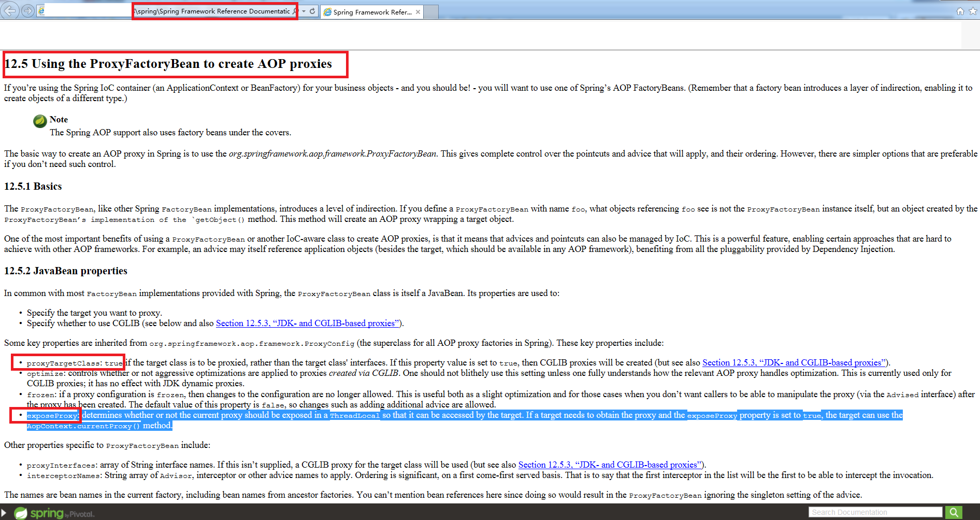Click the IE page icon in address bar
Screen dimensions: 980x520
pyautogui.click(x=41, y=11)
